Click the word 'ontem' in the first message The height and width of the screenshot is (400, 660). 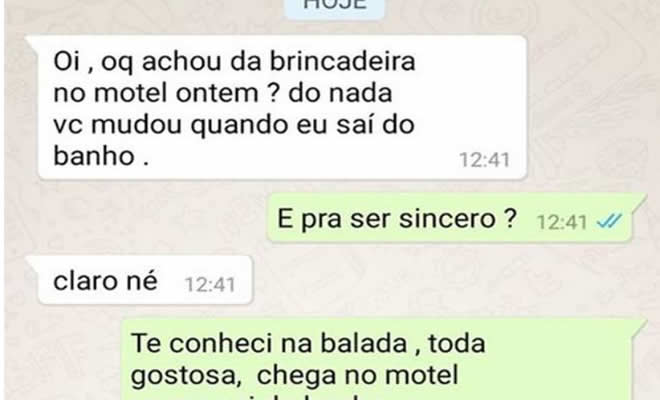point(217,93)
